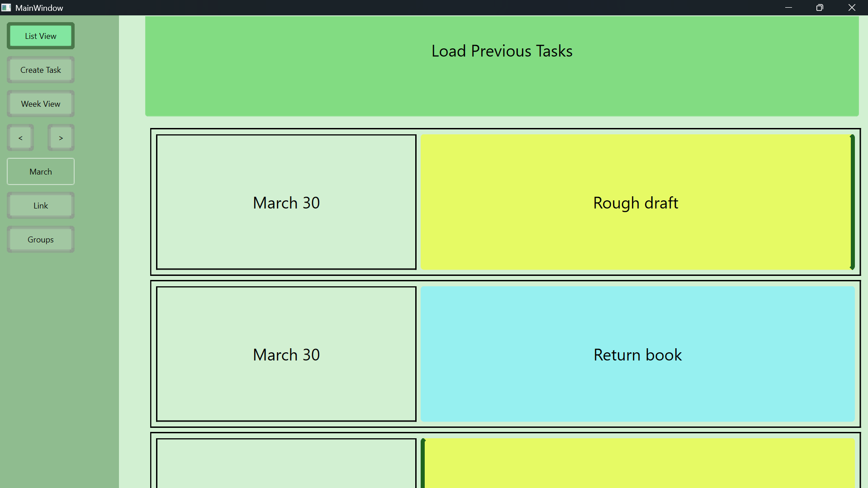868x488 pixels.
Task: Select the March month button
Action: coord(41,171)
